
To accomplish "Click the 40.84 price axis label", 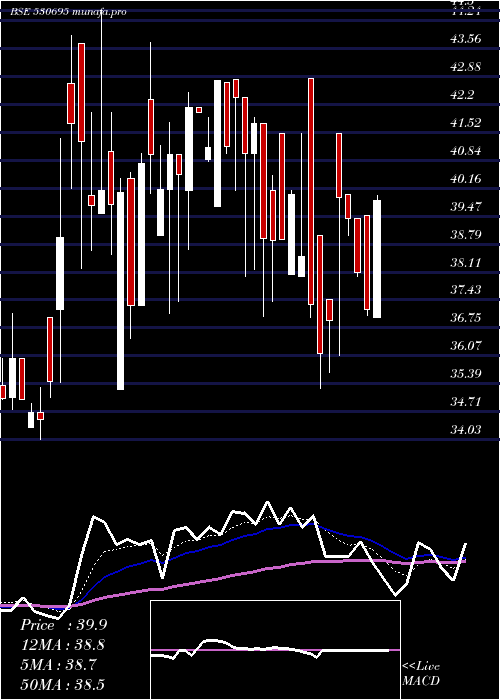I will [x=466, y=151].
